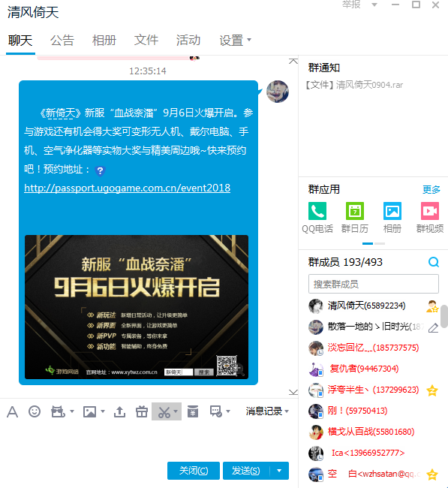Image resolution: width=448 pixels, height=488 pixels.
Task: Click the avatar of 复仇者(94467304)
Action: click(x=316, y=369)
